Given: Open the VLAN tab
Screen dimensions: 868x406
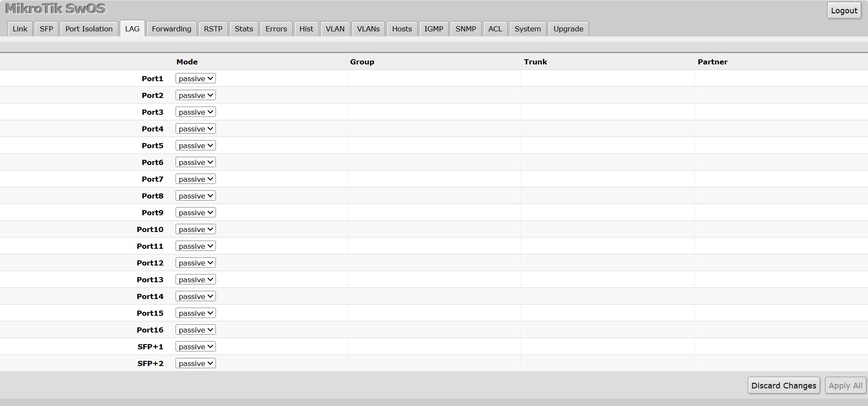Looking at the screenshot, I should click(335, 29).
